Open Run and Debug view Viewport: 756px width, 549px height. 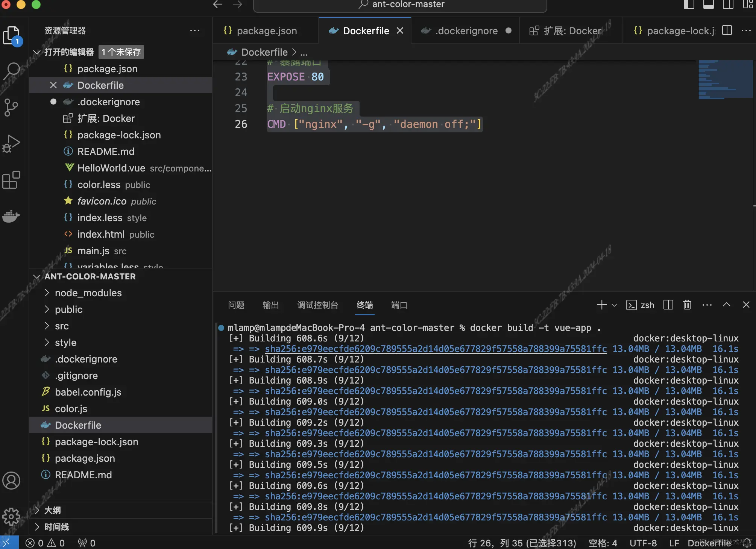11,143
